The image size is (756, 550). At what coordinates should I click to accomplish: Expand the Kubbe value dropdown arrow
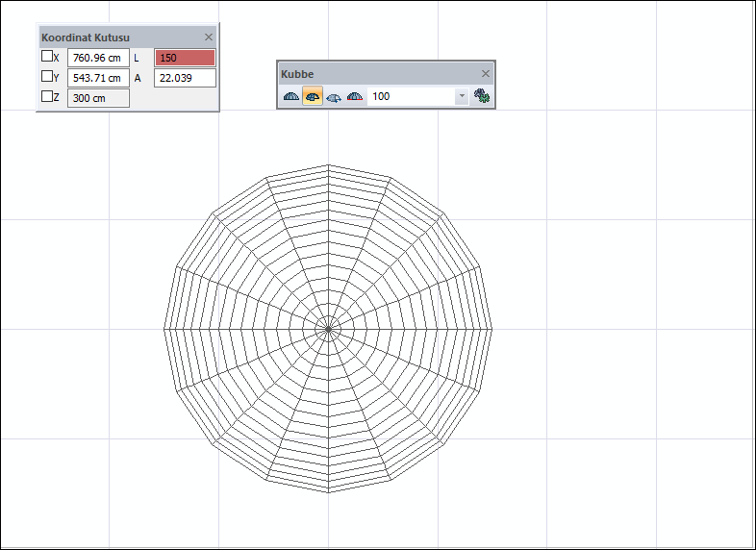click(x=461, y=96)
